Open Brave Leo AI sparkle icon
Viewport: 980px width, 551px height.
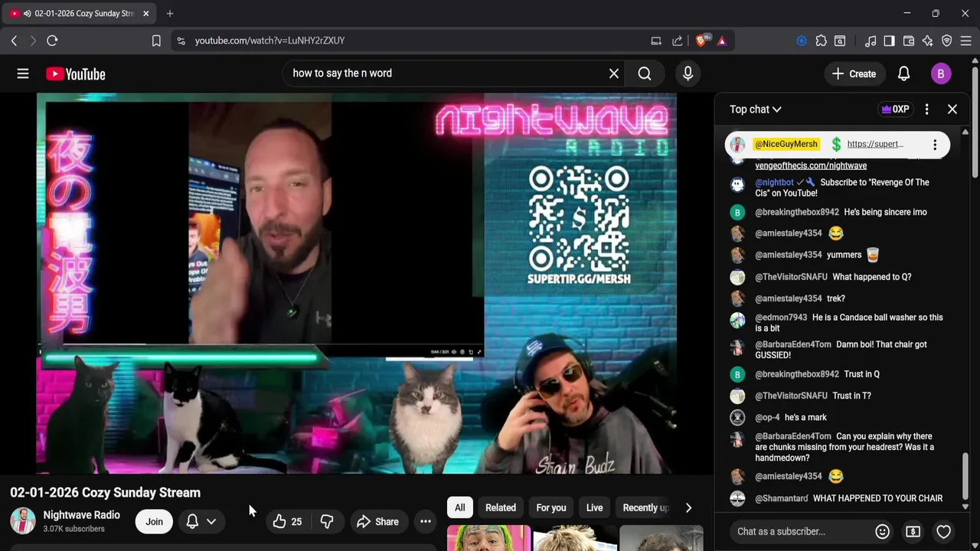coord(928,41)
